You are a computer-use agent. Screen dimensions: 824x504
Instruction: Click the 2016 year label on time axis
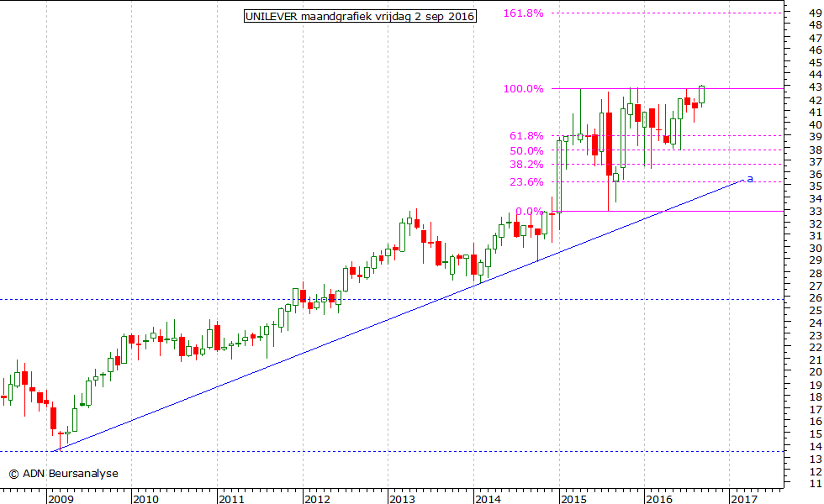coord(659,499)
